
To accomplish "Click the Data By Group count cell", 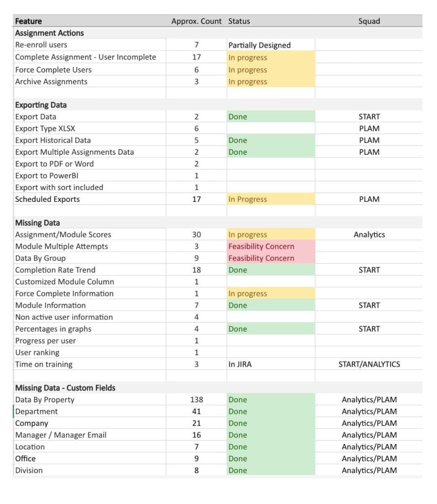I will [x=196, y=258].
